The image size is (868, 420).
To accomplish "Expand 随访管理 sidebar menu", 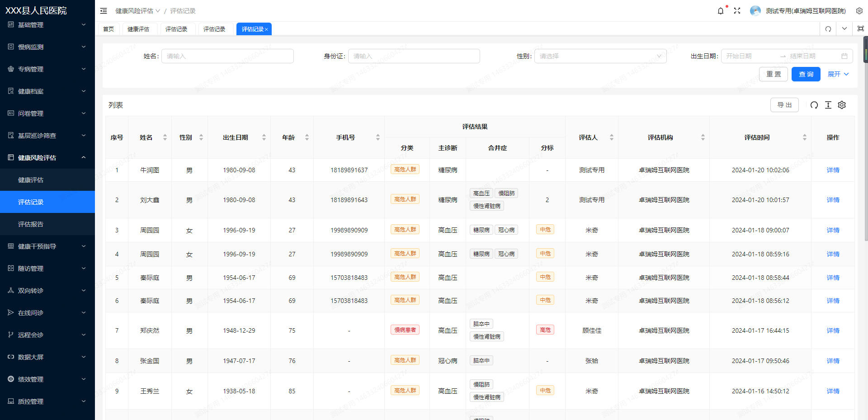I will pos(47,269).
